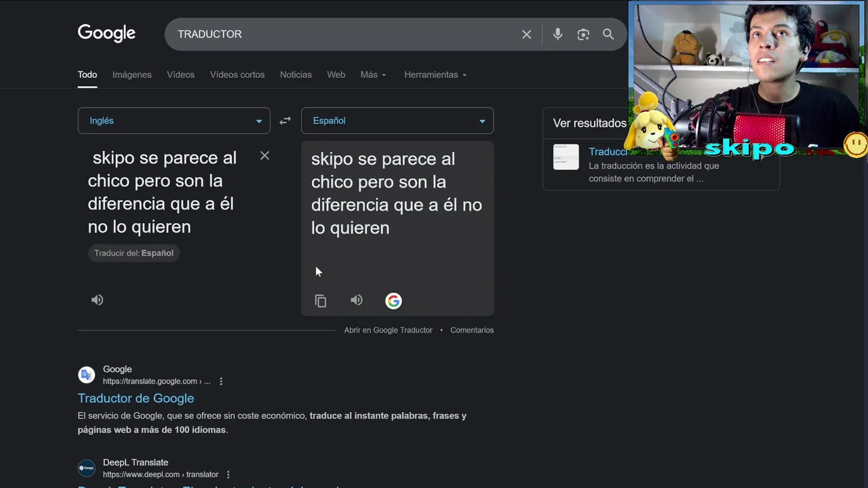Switch to Imágenes tab
Viewport: 868px width, 488px height.
pyautogui.click(x=132, y=75)
